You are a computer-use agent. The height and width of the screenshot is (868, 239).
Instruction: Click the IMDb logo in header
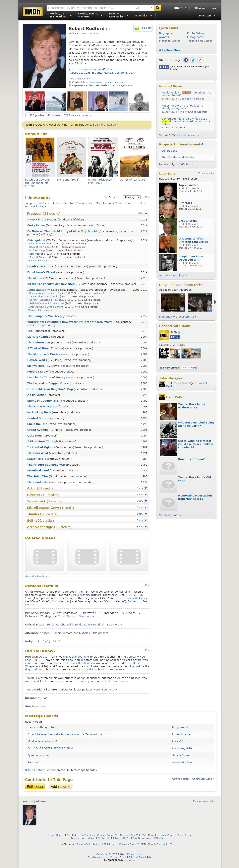pos(33,11)
